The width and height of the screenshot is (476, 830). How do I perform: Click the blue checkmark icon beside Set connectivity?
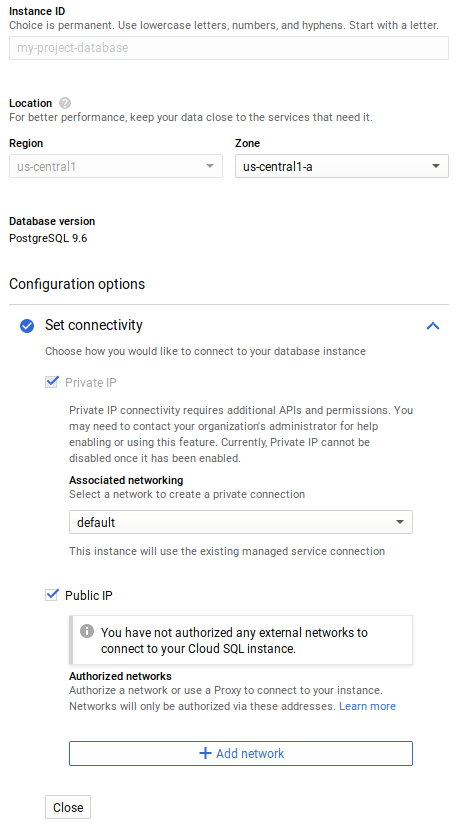tap(27, 326)
